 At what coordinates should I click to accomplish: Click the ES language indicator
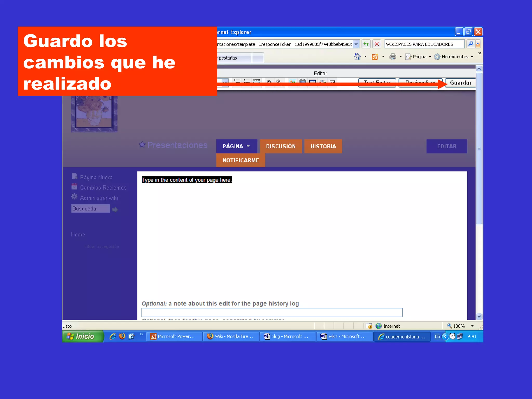tap(437, 336)
